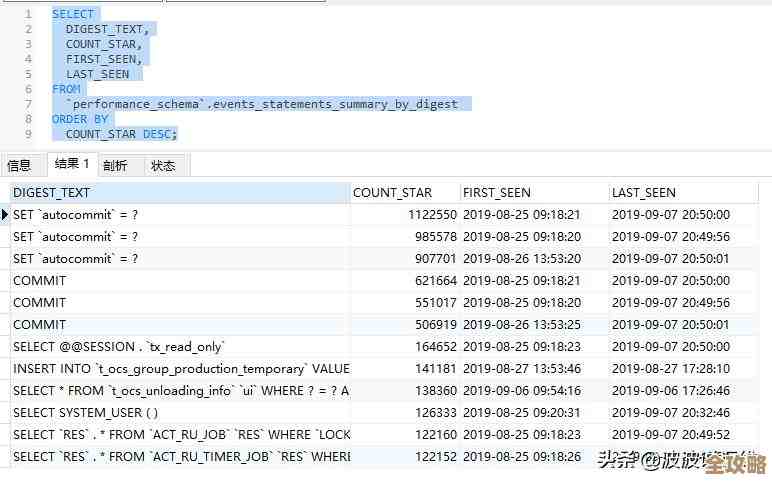Screen dimensions: 772x483
Task: Open the 剖析 tab
Action: [x=115, y=166]
